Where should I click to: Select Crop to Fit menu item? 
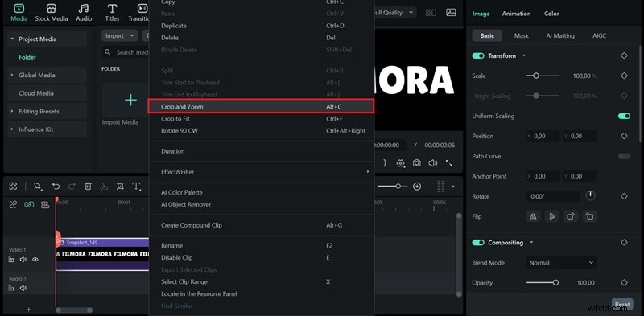click(x=261, y=119)
